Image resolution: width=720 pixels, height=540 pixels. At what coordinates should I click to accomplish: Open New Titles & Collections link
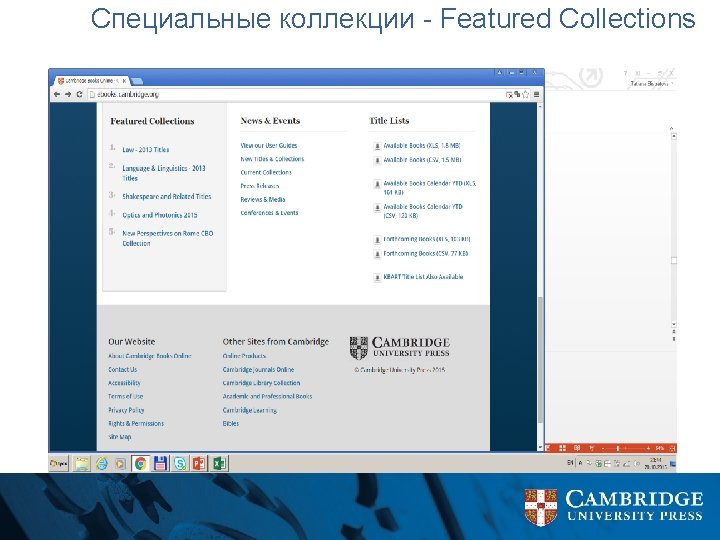(272, 159)
